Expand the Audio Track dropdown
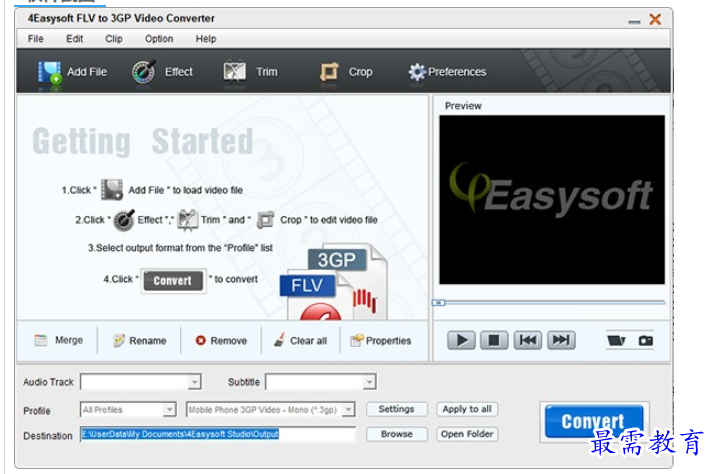 [194, 382]
